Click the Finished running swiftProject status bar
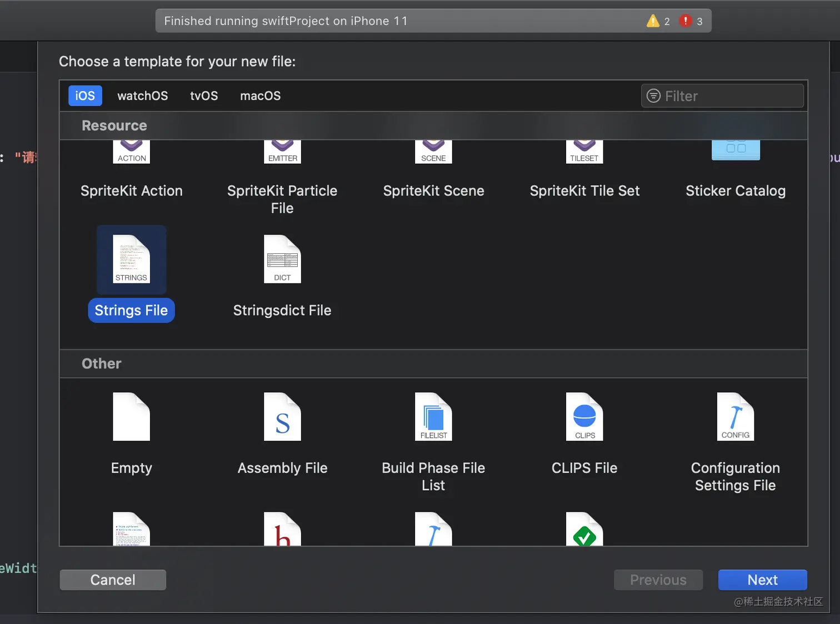Viewport: 840px width, 624px height. tap(433, 21)
